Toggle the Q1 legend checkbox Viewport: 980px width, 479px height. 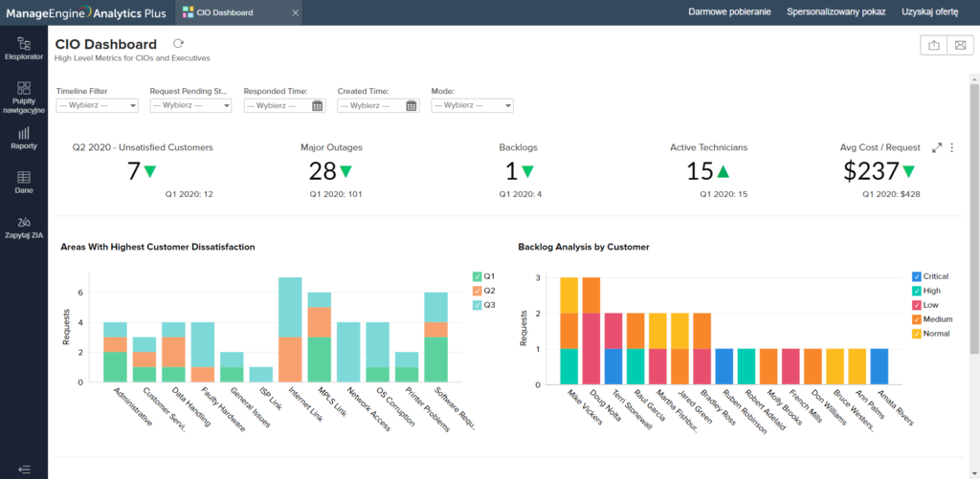(478, 276)
